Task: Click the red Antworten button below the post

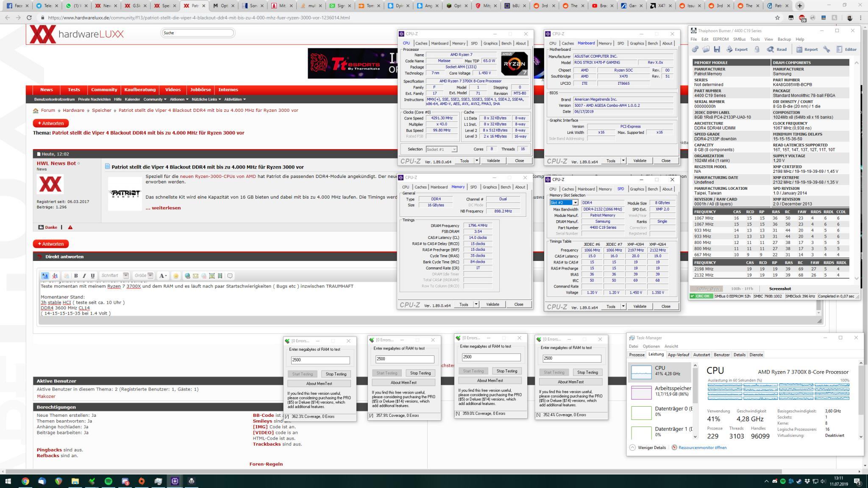Action: 51,244
